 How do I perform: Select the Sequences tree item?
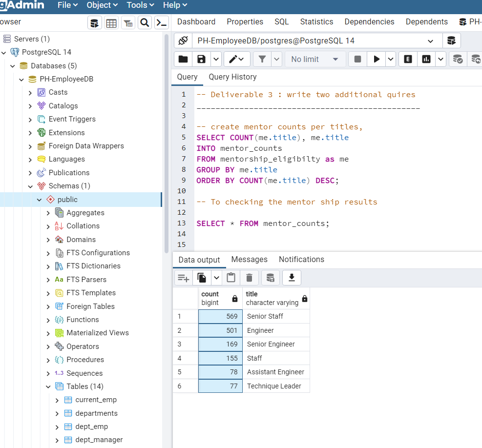pyautogui.click(x=84, y=373)
